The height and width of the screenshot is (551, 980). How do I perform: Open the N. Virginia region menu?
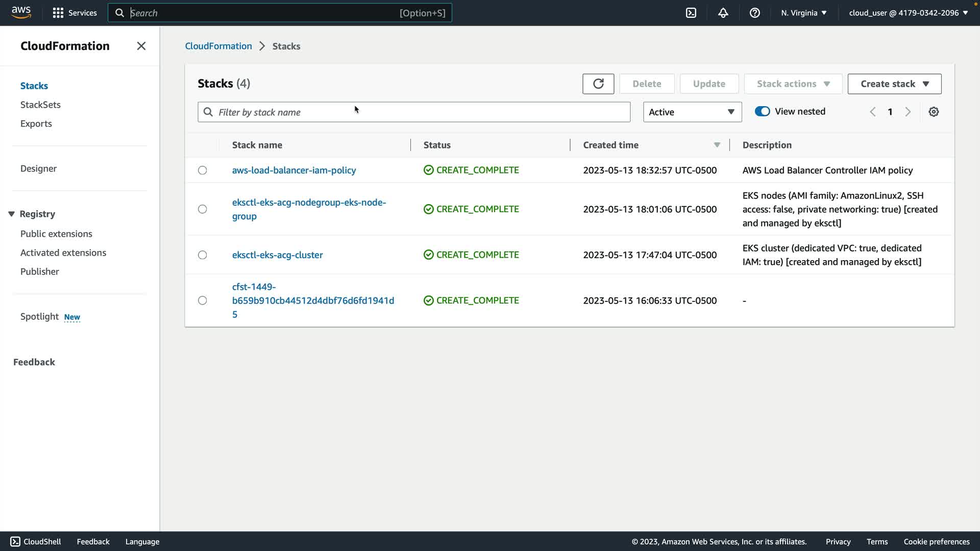[803, 13]
